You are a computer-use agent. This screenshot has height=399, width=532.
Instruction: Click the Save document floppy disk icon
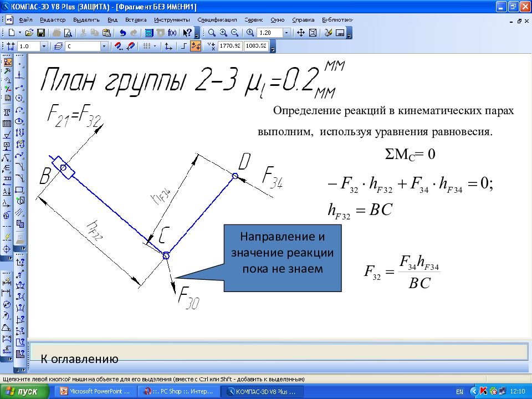point(42,33)
